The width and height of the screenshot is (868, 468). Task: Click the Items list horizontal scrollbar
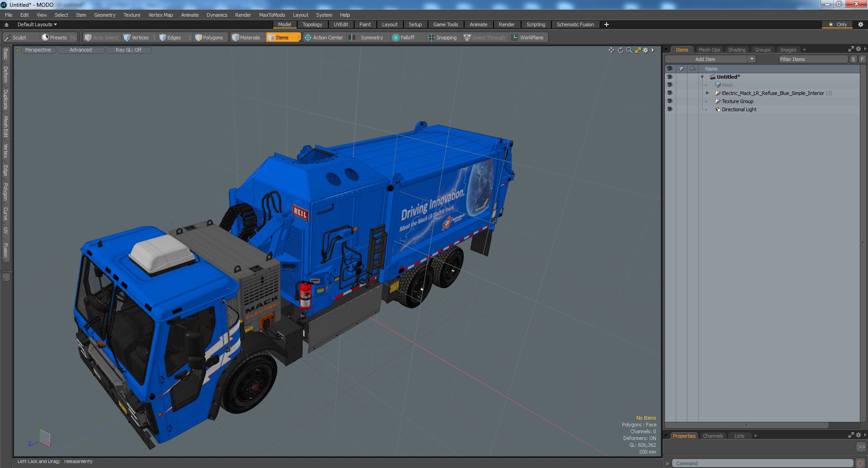click(x=746, y=425)
